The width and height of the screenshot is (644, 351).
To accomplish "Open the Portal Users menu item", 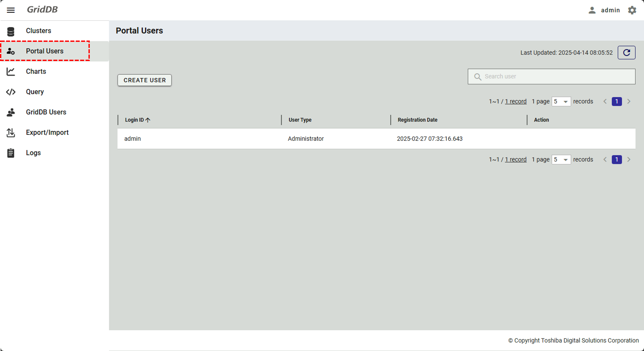I will pos(45,51).
